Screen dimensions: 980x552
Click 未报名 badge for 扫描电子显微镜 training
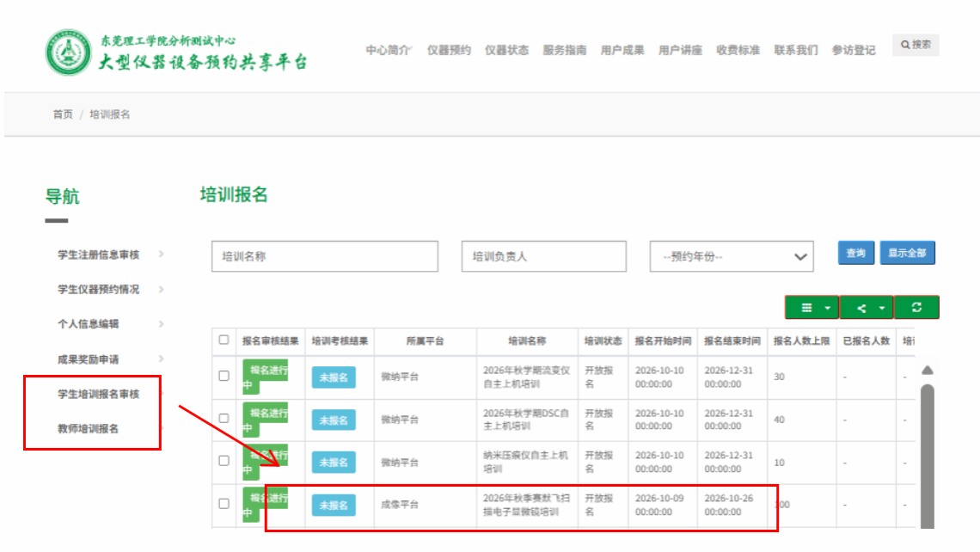(334, 505)
